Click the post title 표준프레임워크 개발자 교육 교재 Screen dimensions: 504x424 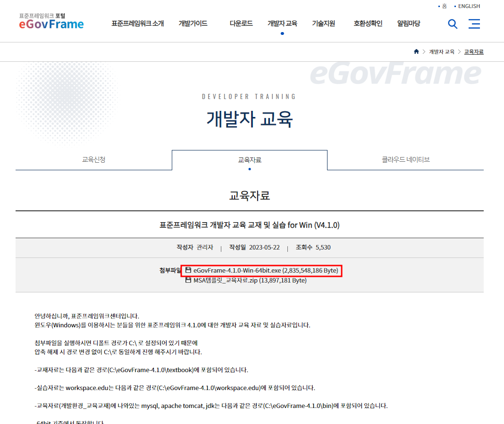(250, 225)
